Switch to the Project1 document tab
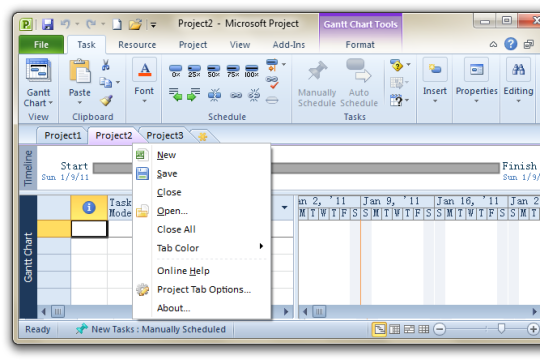This screenshot has width=540, height=364. (x=63, y=136)
